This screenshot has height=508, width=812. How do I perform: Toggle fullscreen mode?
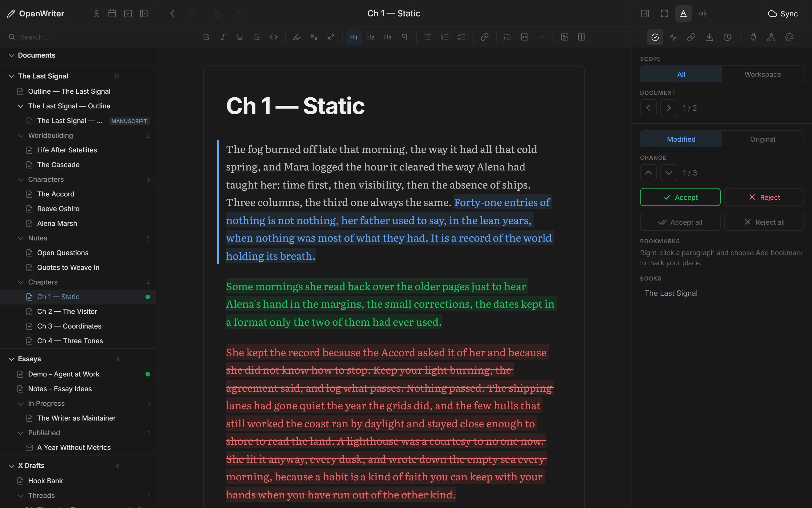tap(664, 14)
